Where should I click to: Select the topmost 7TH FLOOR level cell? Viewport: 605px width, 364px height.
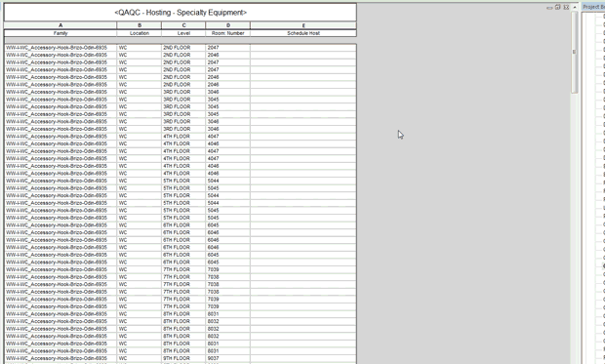coord(183,269)
